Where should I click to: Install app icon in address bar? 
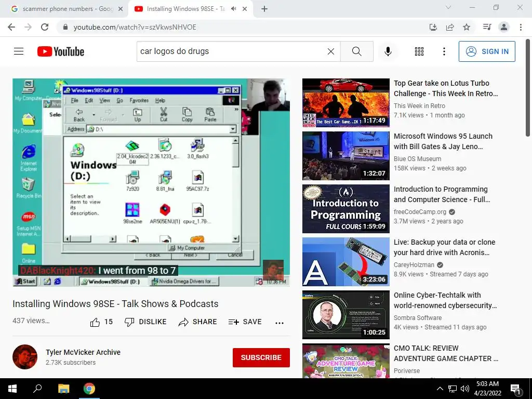click(433, 27)
